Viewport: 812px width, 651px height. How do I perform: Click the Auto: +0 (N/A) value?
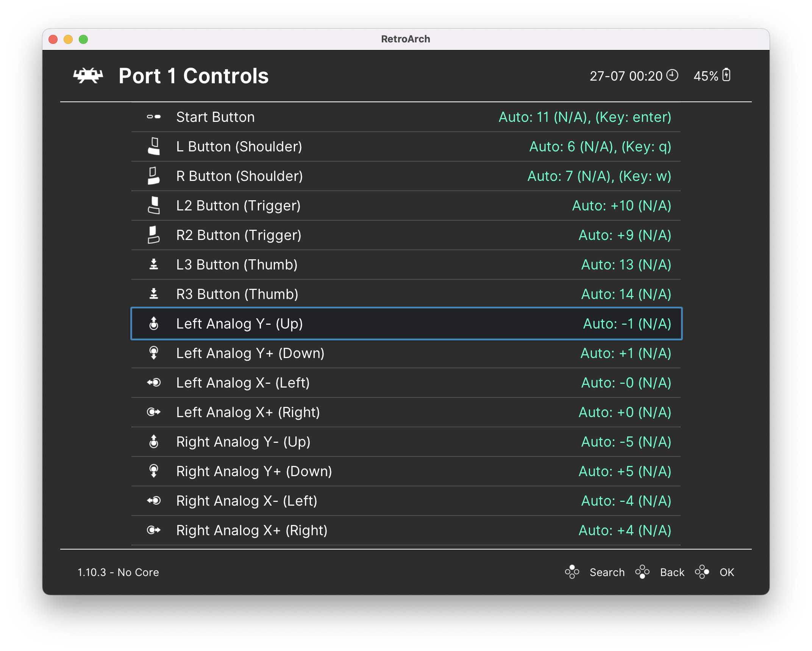pyautogui.click(x=625, y=412)
